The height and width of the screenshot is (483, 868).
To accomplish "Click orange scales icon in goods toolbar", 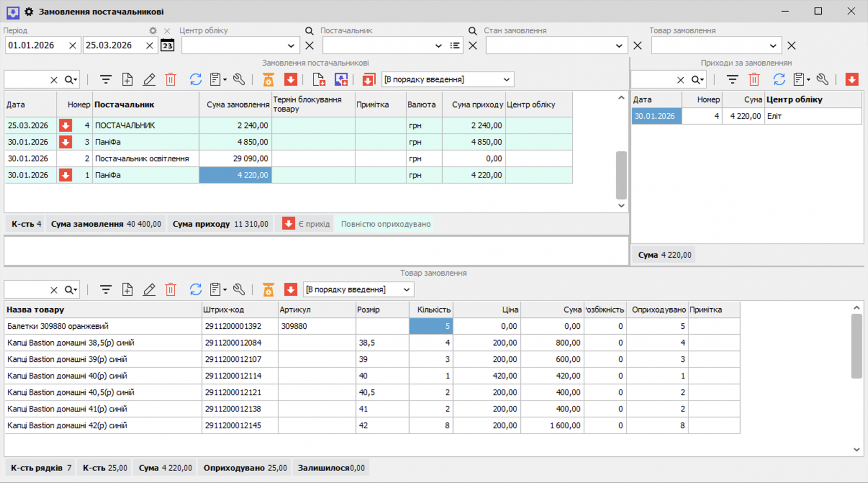I will point(269,290).
